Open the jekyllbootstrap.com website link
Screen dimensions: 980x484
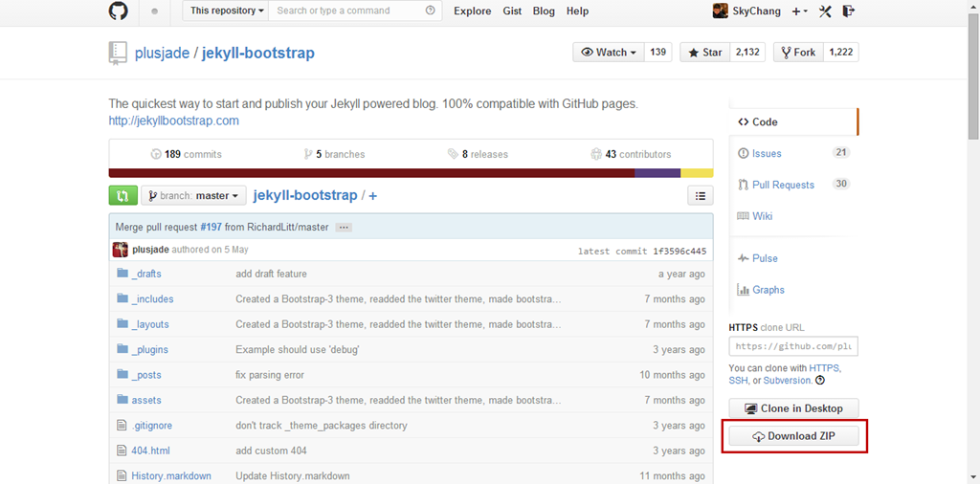174,121
